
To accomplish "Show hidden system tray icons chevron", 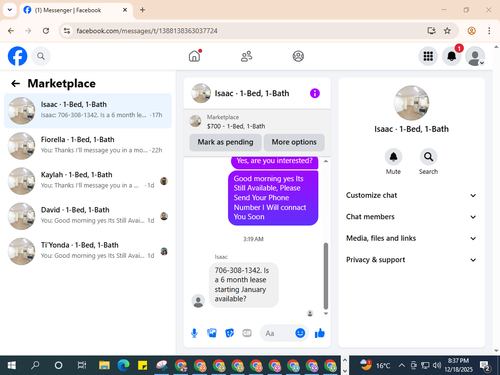I will [402, 366].
